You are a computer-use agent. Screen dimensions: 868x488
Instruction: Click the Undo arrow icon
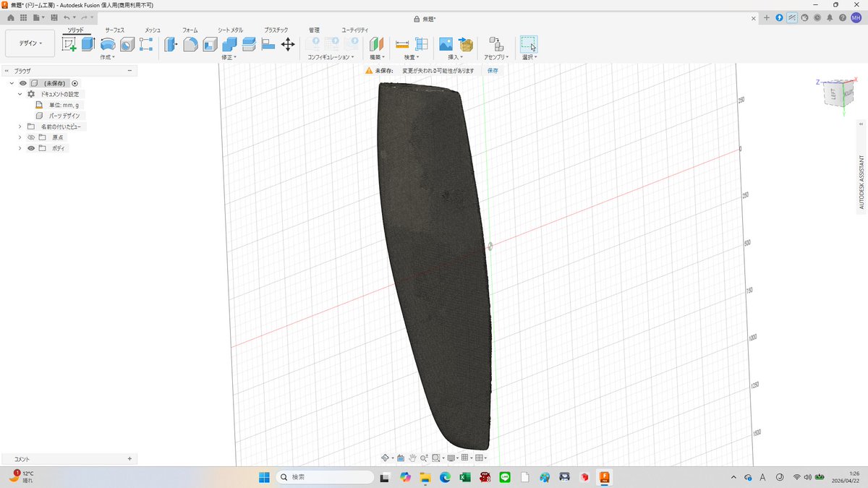(67, 17)
